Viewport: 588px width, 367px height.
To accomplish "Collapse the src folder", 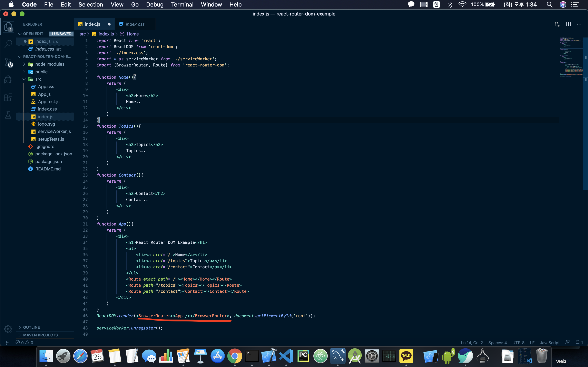I will (38, 79).
